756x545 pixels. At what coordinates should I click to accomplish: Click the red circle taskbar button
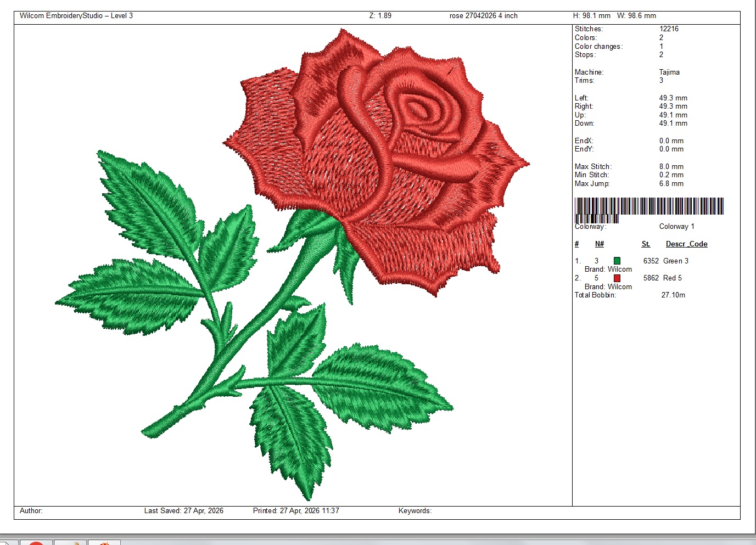point(36,543)
